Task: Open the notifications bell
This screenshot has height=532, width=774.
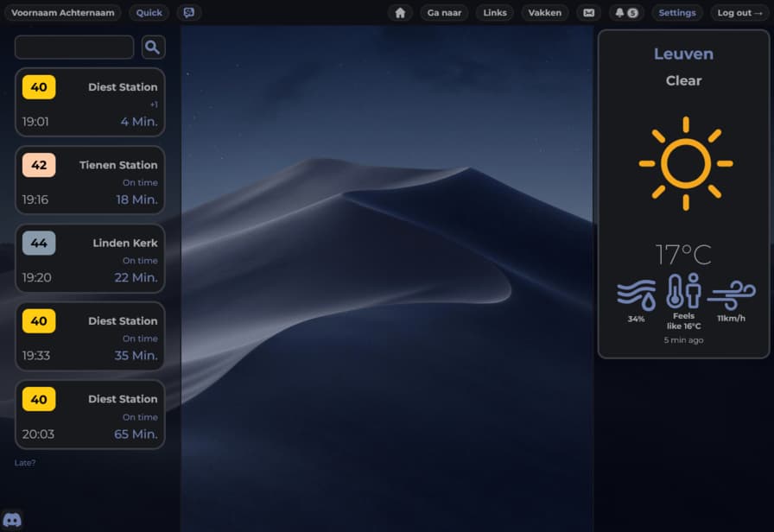Action: (626, 13)
